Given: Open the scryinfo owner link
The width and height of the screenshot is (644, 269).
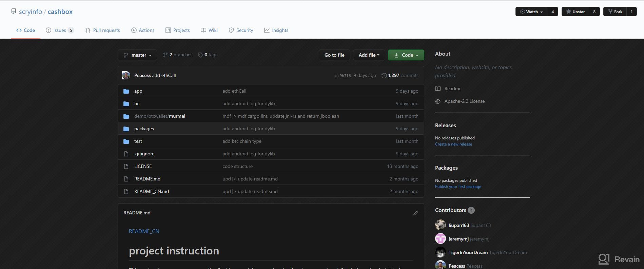Looking at the screenshot, I should (x=31, y=12).
